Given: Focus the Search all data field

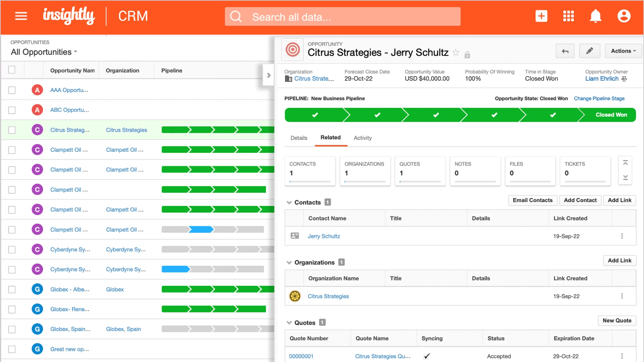Looking at the screenshot, I should [342, 16].
